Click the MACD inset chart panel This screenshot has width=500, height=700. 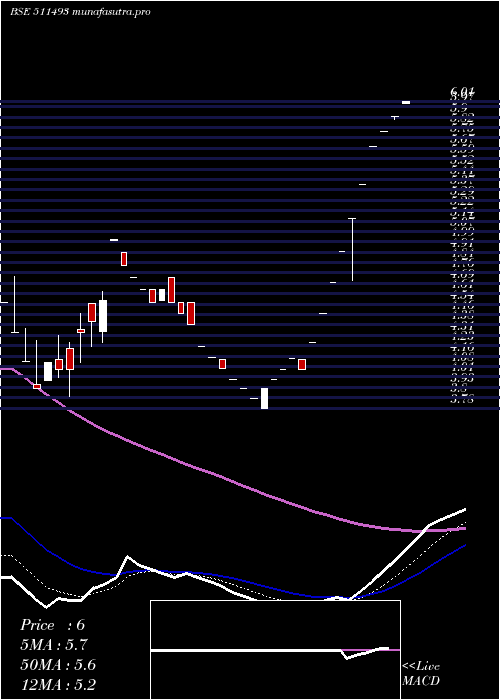coord(275,650)
